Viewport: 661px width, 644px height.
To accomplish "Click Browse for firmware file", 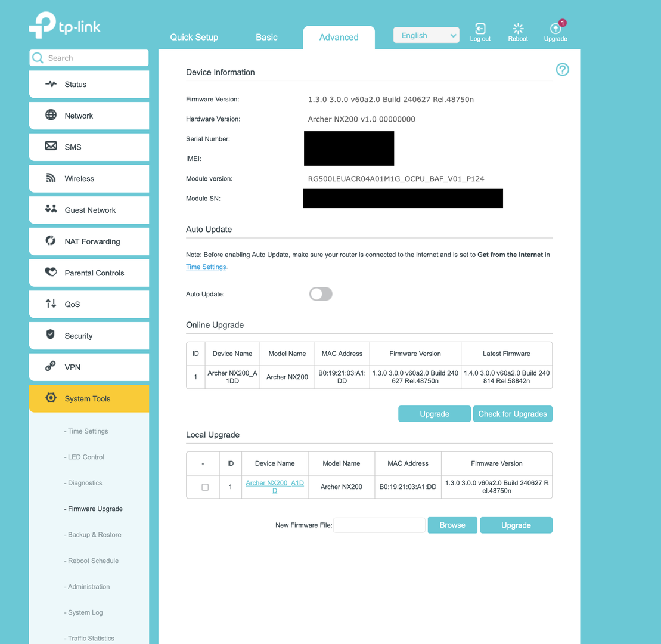I will pos(452,525).
